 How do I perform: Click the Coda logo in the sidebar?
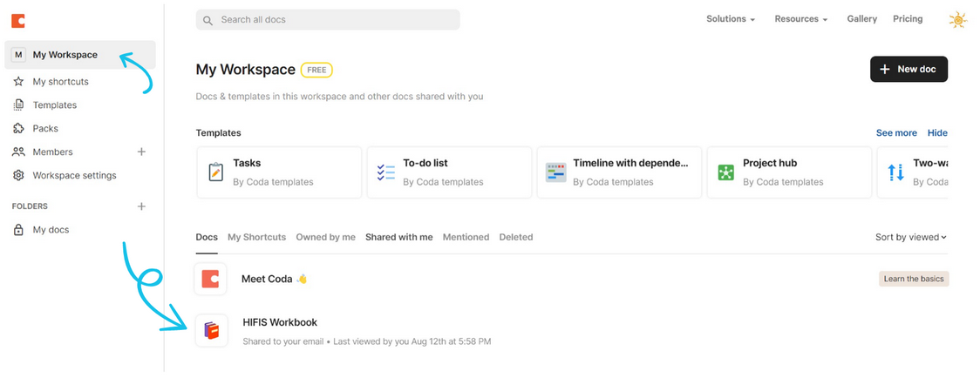click(17, 21)
